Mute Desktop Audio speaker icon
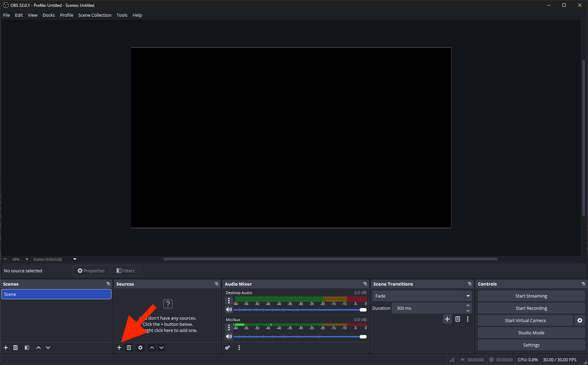 [x=229, y=309]
